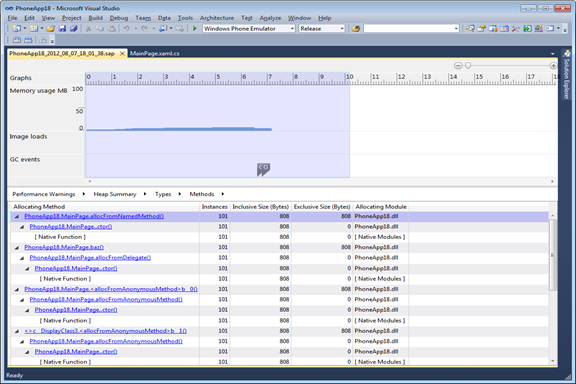Open the empty Find combo box dropdown
The height and width of the screenshot is (384, 576).
coord(456,28)
